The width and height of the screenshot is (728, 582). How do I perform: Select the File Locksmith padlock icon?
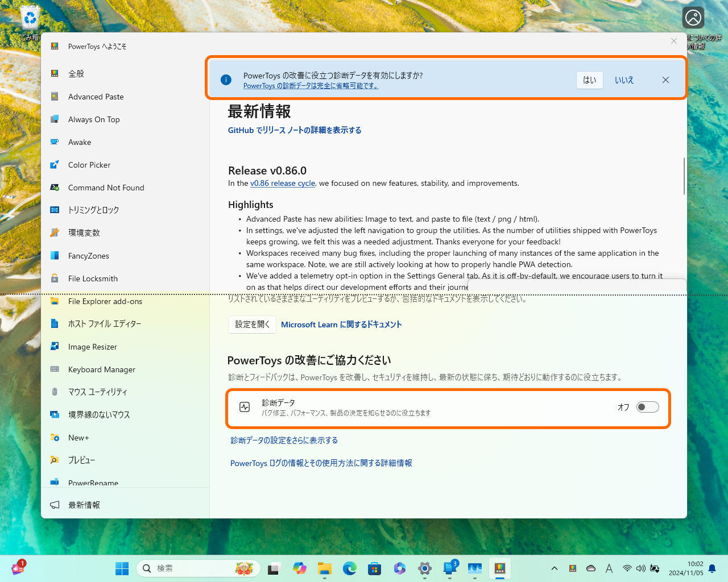55,278
